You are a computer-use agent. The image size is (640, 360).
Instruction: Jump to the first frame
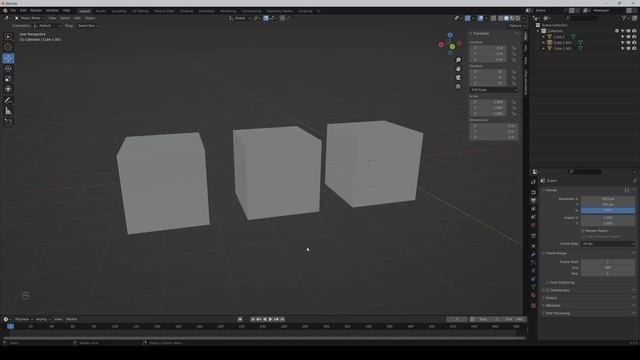pyautogui.click(x=253, y=319)
